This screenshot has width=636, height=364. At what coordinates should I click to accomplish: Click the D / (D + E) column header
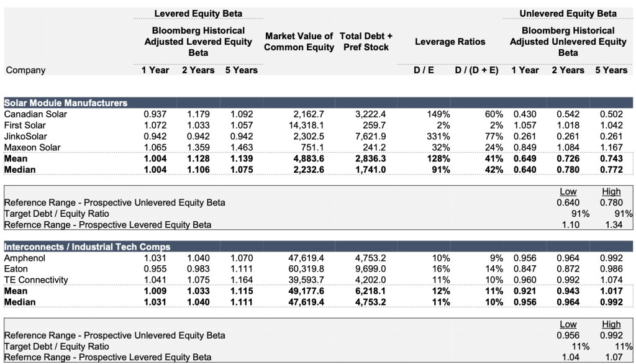click(476, 70)
